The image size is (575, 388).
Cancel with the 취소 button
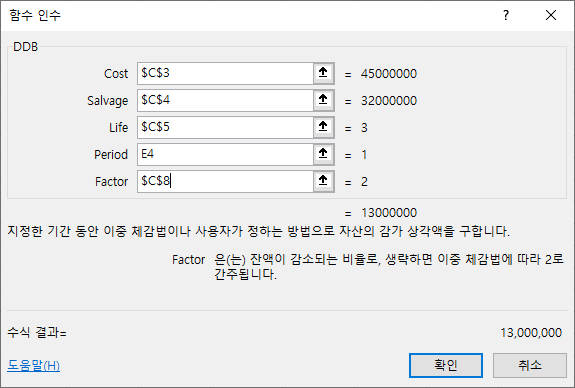pos(530,365)
